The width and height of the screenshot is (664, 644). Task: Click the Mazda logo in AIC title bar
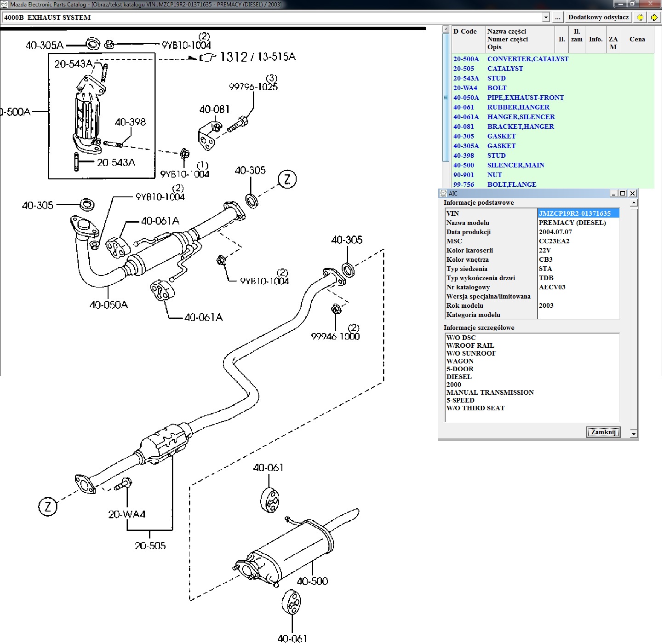(443, 194)
